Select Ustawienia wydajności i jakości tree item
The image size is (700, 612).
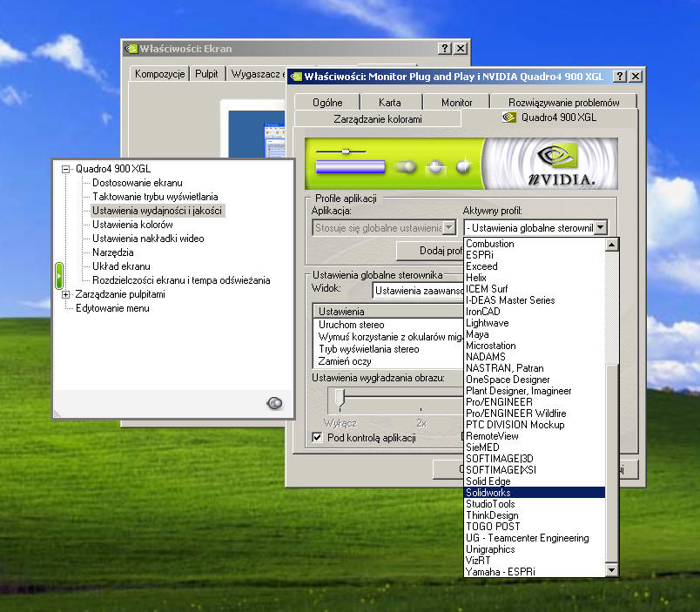click(157, 211)
